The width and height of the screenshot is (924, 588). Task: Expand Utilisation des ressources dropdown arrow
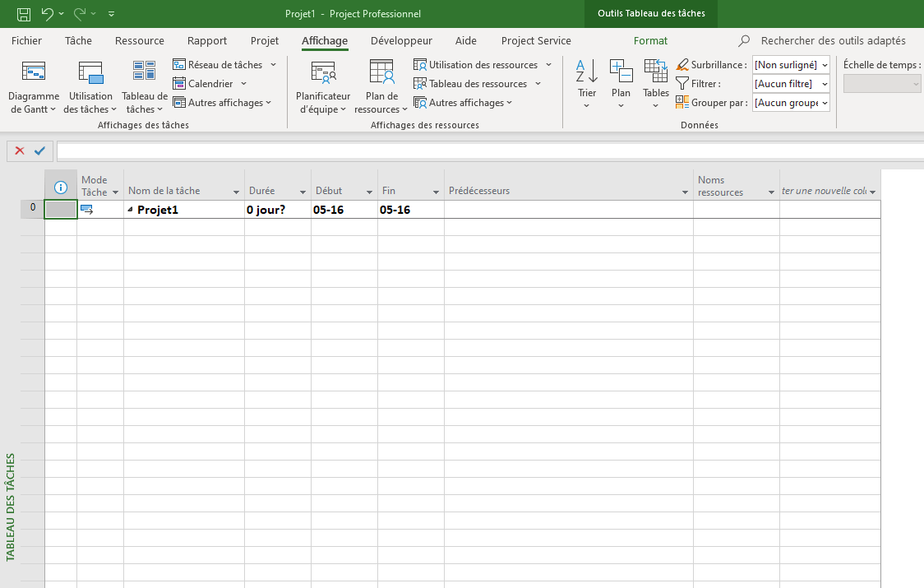548,65
